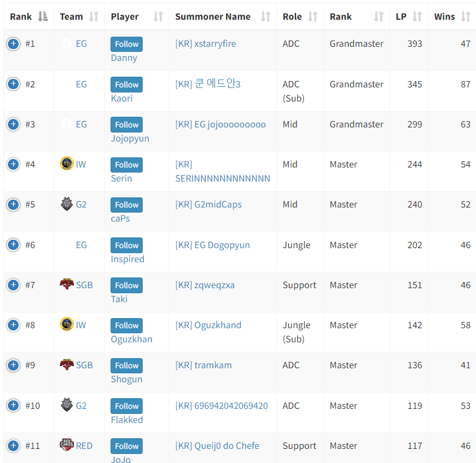Open Inspired player profile link
The height and width of the screenshot is (463, 476).
pos(127,259)
